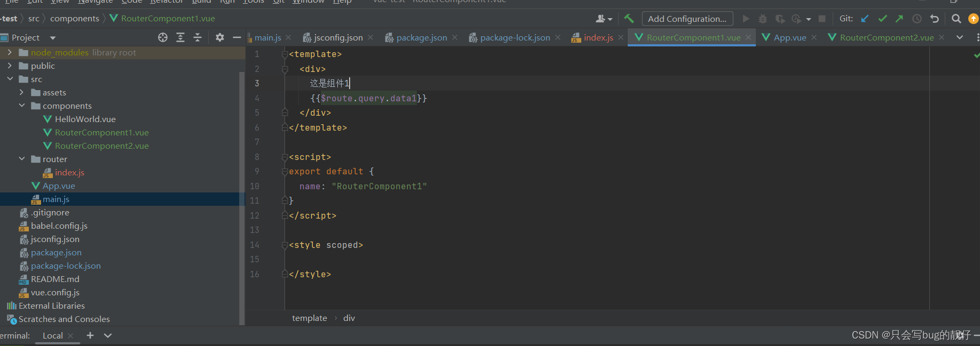Click the Git Update Project arrow
The height and width of the screenshot is (346, 980).
(x=865, y=19)
